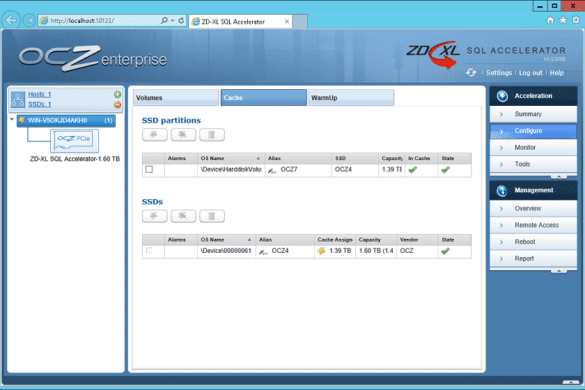Open the address bar dropdown arrow
Viewport: 585px width, 390px height.
coord(172,21)
